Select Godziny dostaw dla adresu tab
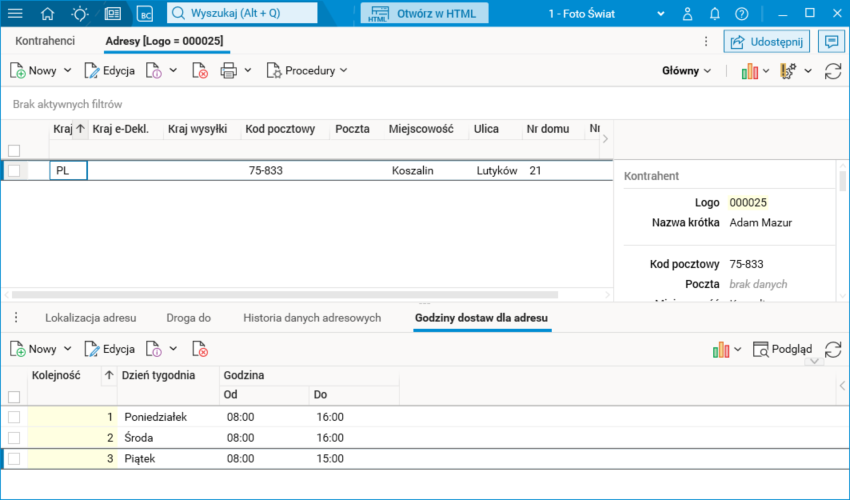 [x=481, y=318]
